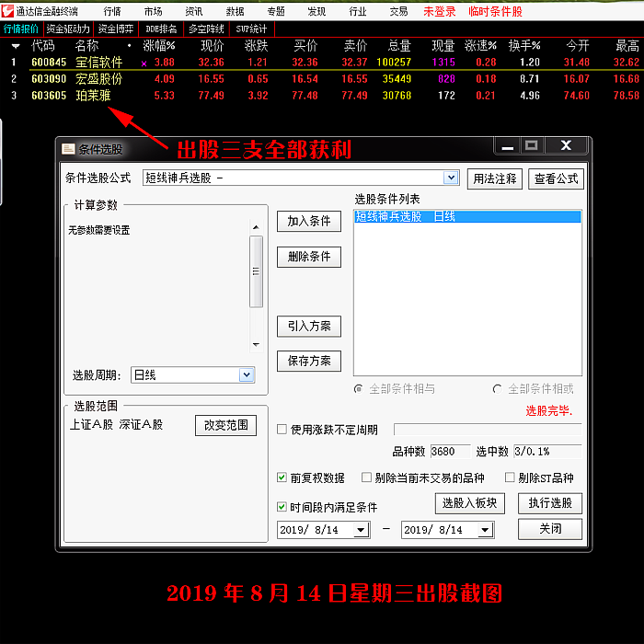This screenshot has width=644, height=644.
Task: Select stock row 宝信软件
Action: coord(322,63)
